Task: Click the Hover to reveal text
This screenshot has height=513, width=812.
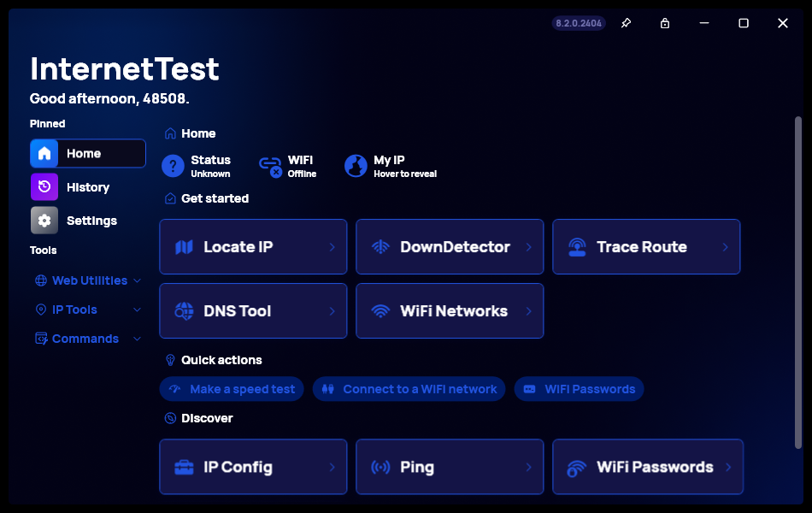Action: (x=405, y=174)
